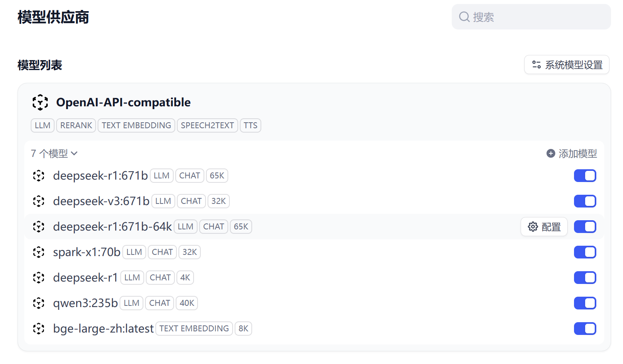Collapse the 7 个模型 list
623x364 pixels.
pos(54,153)
